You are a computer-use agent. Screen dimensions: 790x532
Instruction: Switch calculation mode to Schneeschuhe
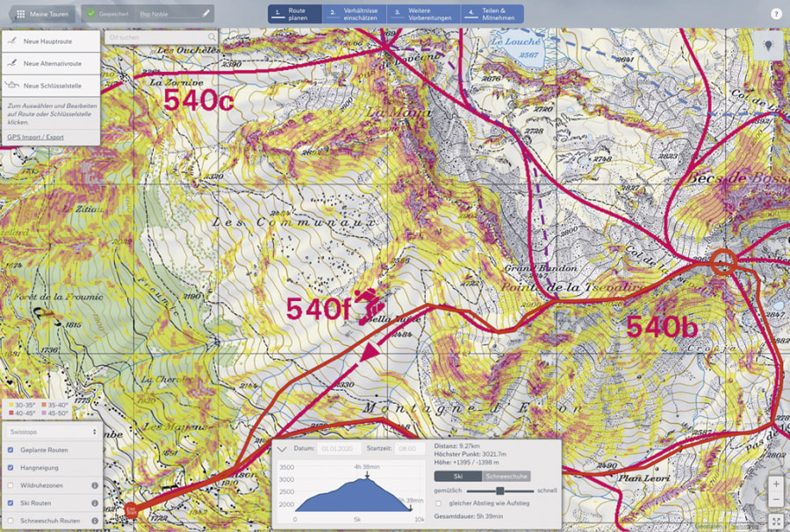506,476
